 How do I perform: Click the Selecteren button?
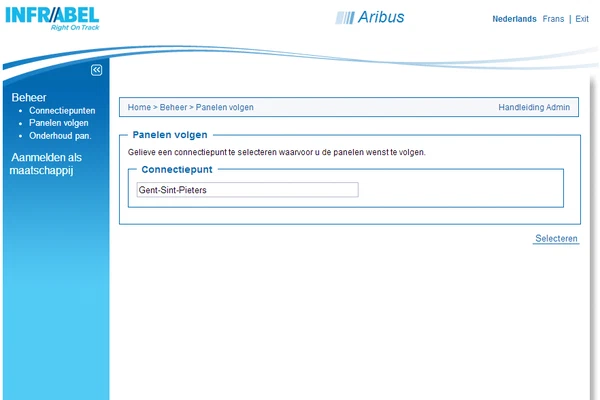click(556, 238)
